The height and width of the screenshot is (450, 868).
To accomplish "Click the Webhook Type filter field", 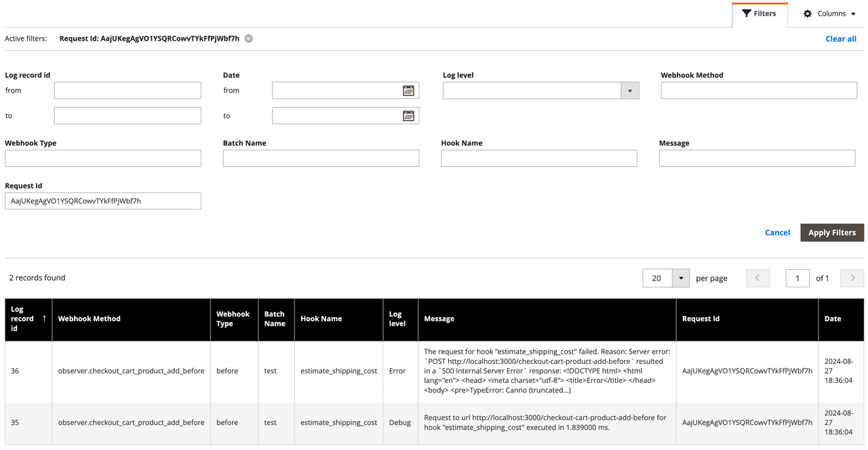I will click(103, 158).
